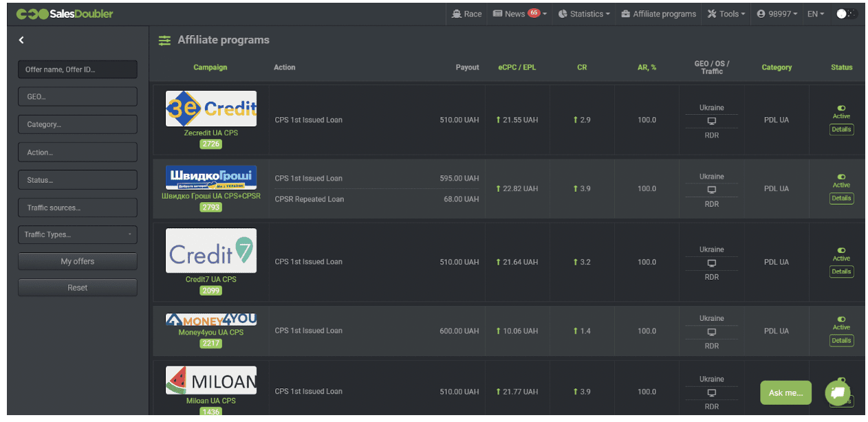Expand the Traffic Types dropdown
Image resolution: width=868 pixels, height=422 pixels.
pos(78,234)
